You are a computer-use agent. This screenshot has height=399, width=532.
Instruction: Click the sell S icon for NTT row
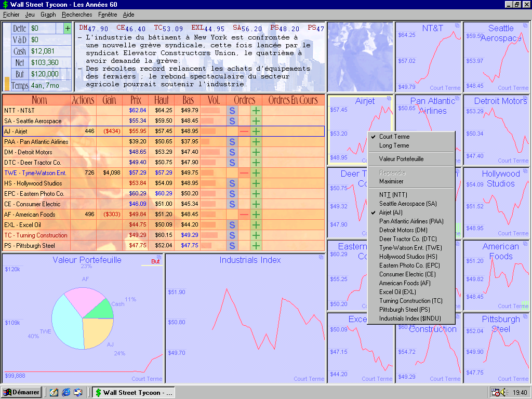[x=232, y=111]
